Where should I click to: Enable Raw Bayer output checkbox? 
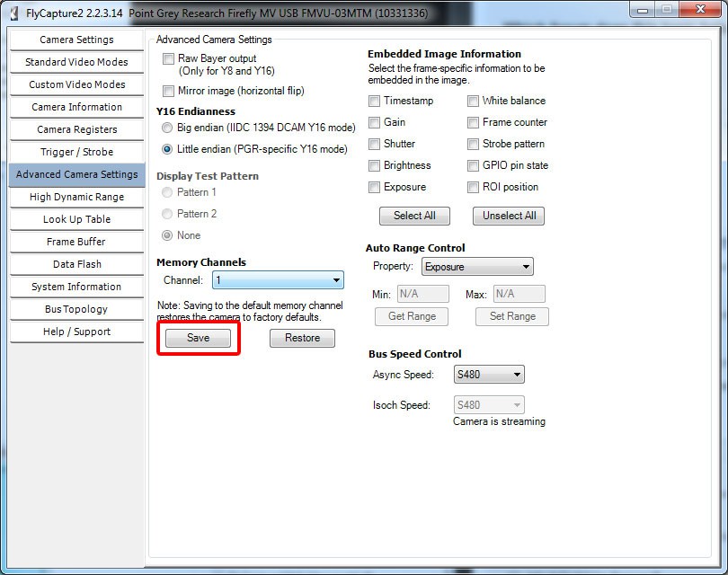168,59
